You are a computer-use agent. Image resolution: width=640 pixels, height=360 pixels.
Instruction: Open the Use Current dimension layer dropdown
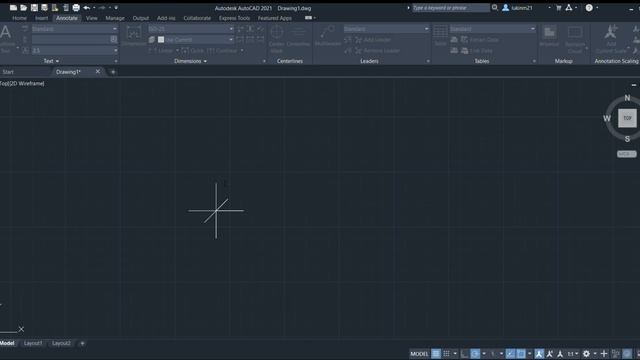195,40
